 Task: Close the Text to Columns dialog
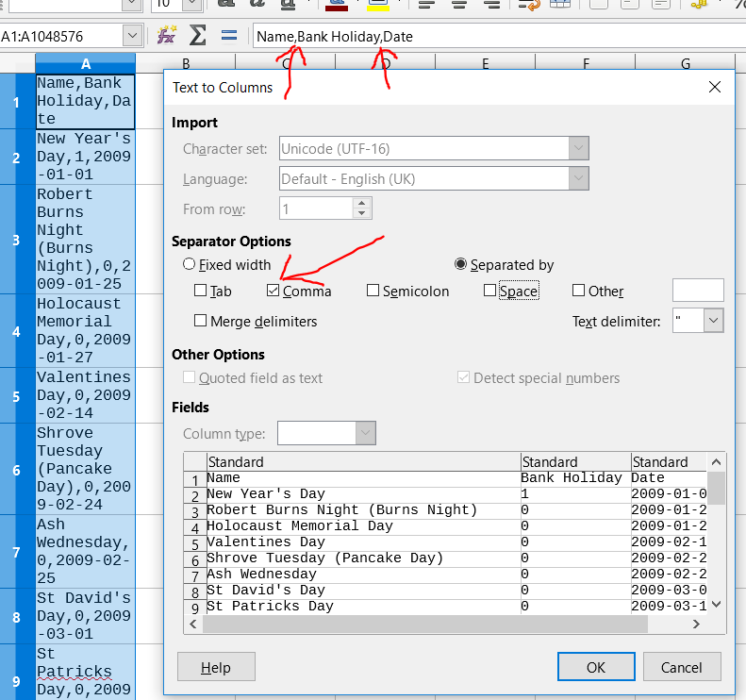click(x=714, y=87)
